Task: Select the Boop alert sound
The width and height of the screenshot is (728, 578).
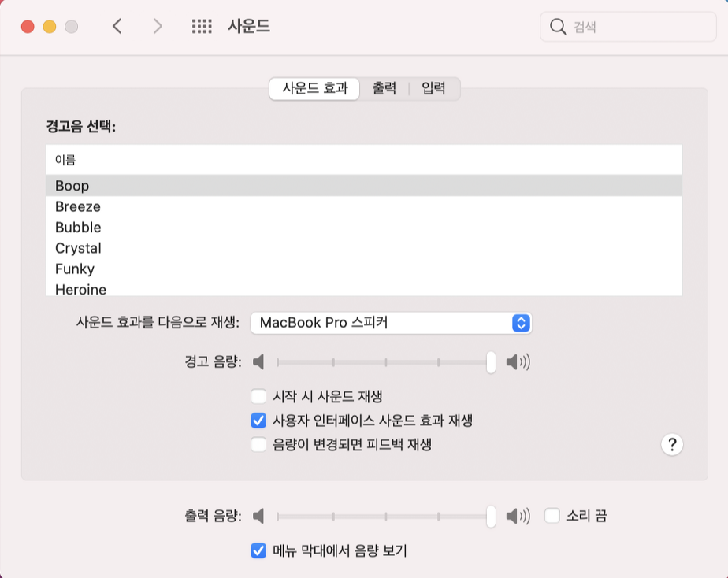Action: [x=364, y=186]
